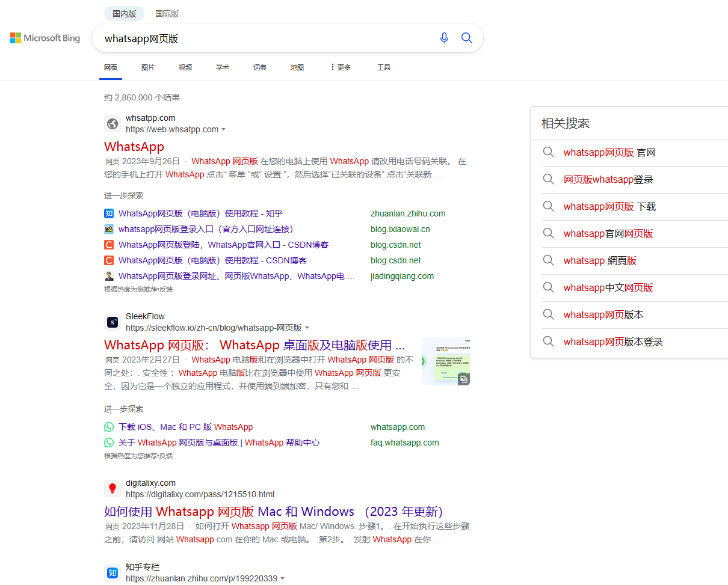This screenshot has height=585, width=728.
Task: Click search icon beside whatsapp官网网页版
Action: 548,233
